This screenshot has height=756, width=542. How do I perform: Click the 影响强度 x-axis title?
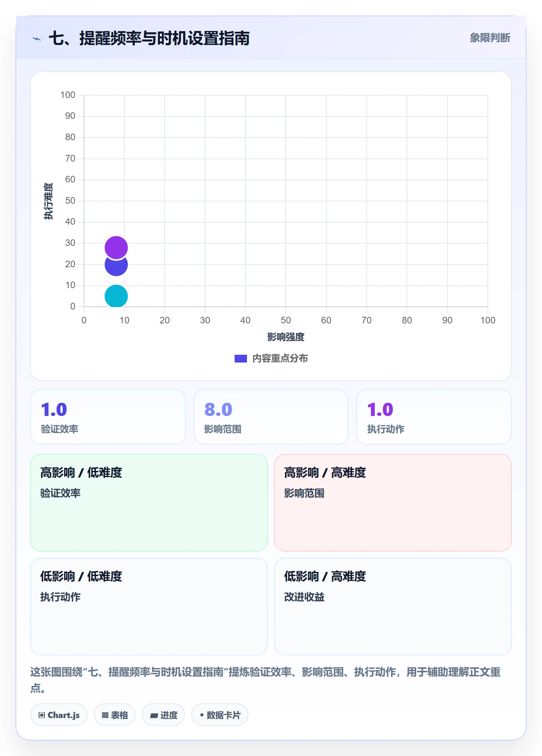[x=286, y=337]
